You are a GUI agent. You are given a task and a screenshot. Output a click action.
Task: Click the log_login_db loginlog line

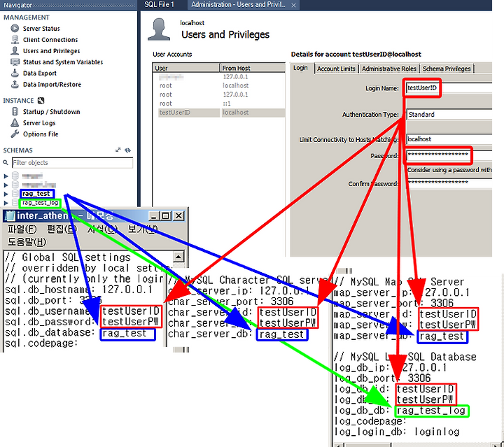click(x=397, y=432)
